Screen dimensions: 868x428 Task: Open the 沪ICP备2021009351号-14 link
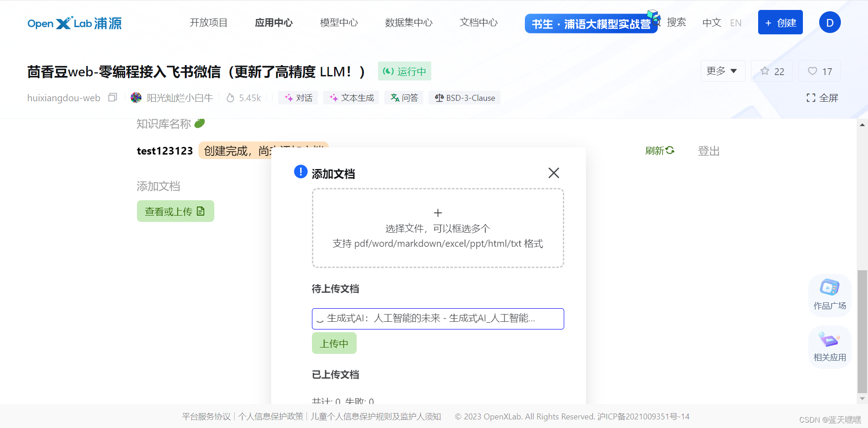[643, 416]
